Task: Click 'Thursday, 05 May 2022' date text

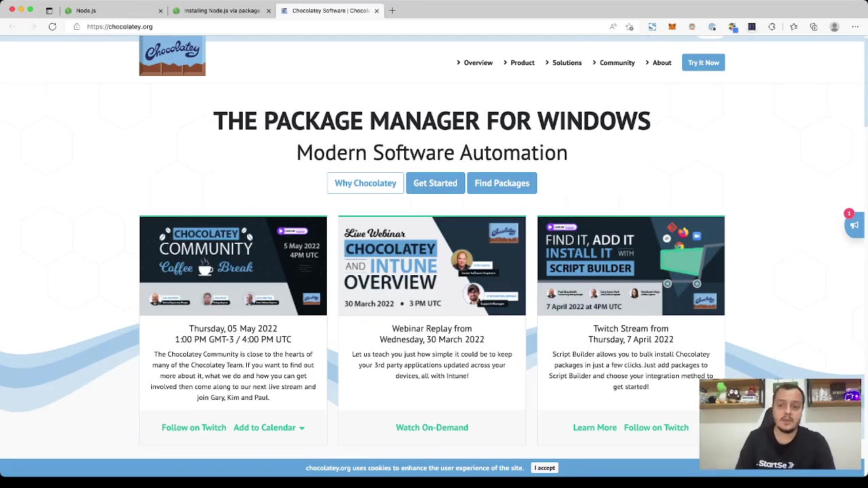Action: point(233,329)
